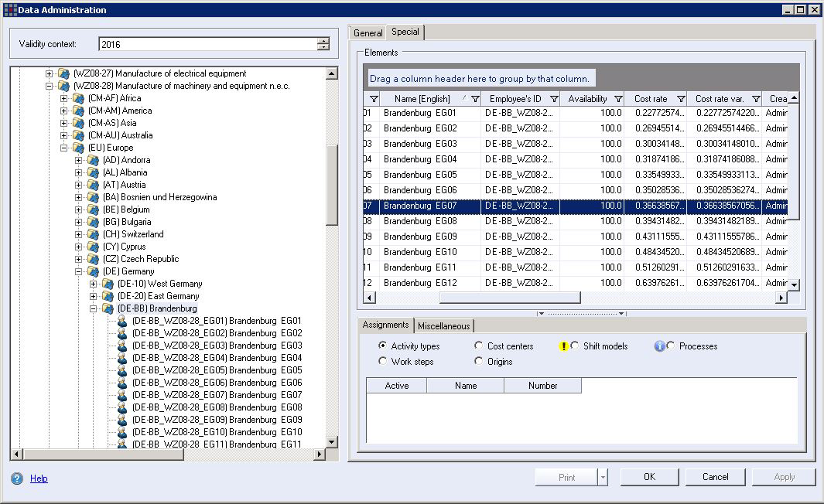Collapse the WZ08-28 machinery node
Viewport: 824px width, 504px height.
[49, 86]
